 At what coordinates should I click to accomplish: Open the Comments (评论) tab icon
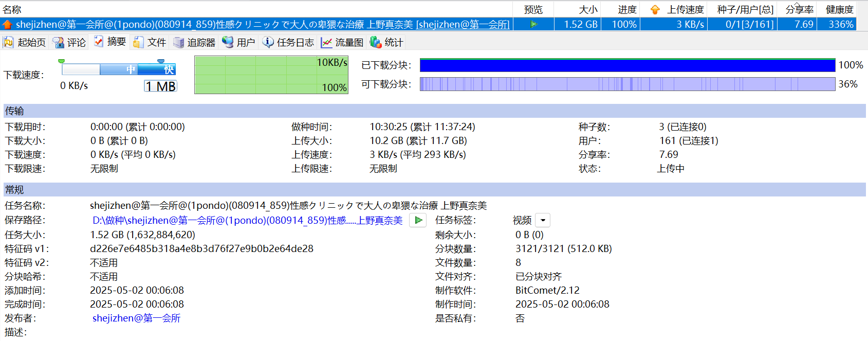point(58,42)
